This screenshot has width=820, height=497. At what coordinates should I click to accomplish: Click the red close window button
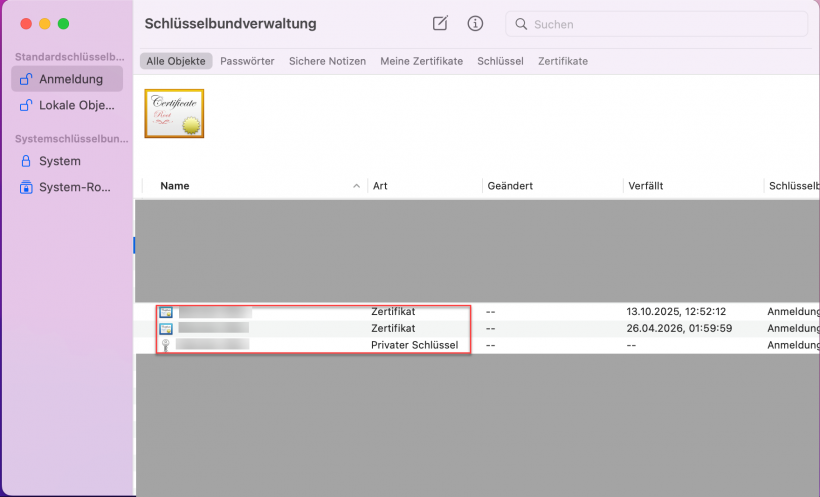coord(26,24)
